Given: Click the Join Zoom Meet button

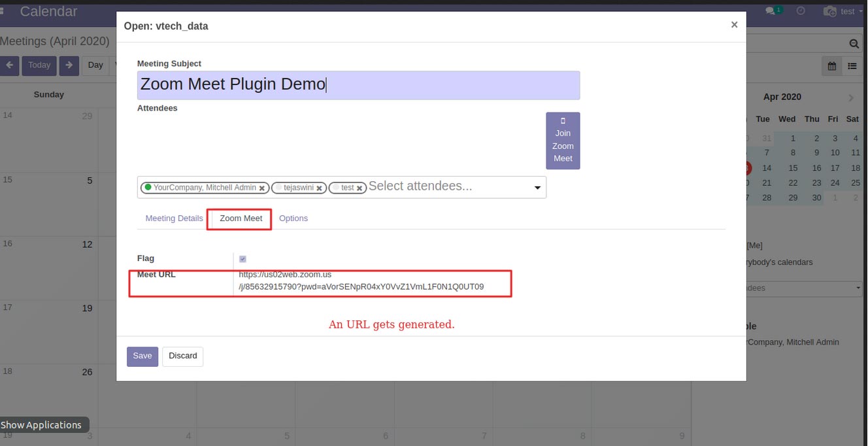Looking at the screenshot, I should tap(563, 141).
